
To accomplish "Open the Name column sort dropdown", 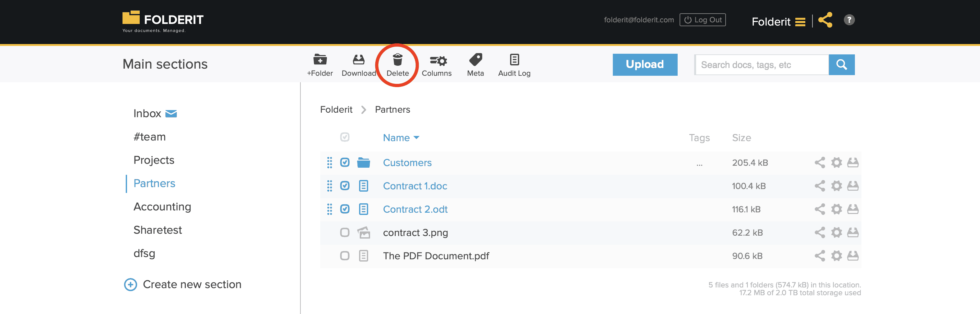I will pyautogui.click(x=401, y=138).
